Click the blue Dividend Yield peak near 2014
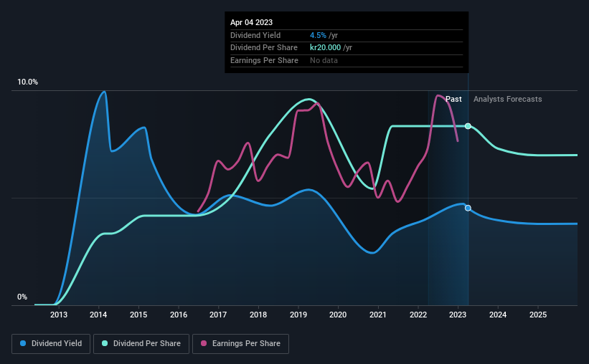The width and height of the screenshot is (589, 364). click(104, 92)
